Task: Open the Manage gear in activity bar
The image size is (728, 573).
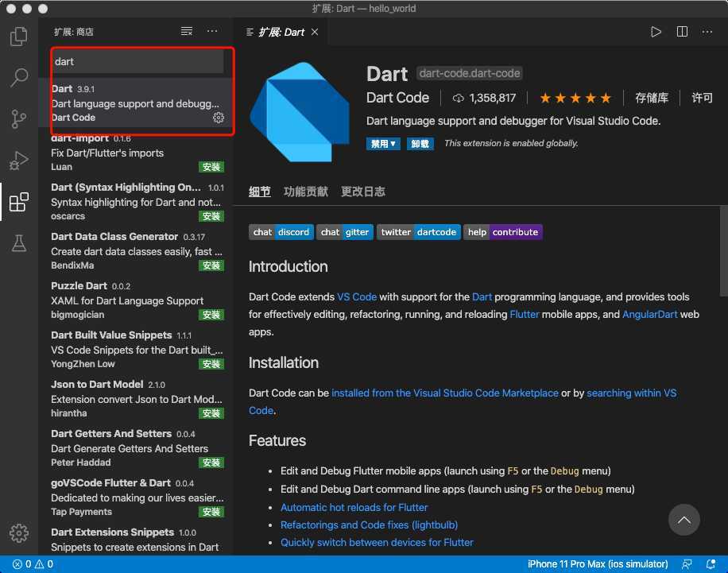Action: tap(18, 533)
